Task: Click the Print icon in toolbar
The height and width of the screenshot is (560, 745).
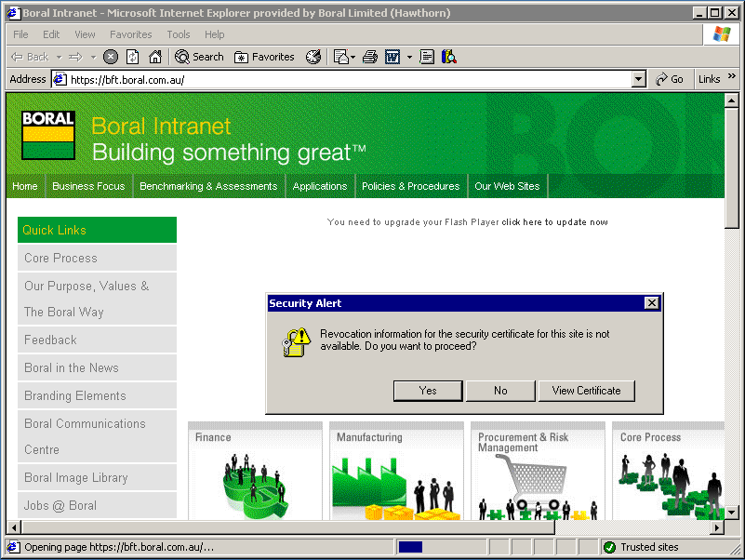Action: click(369, 57)
